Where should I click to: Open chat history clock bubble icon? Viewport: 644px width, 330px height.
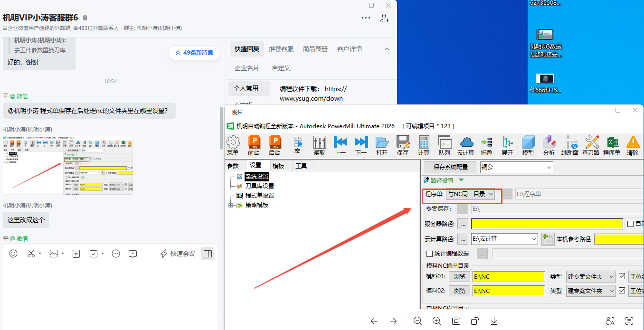pyautogui.click(x=133, y=254)
